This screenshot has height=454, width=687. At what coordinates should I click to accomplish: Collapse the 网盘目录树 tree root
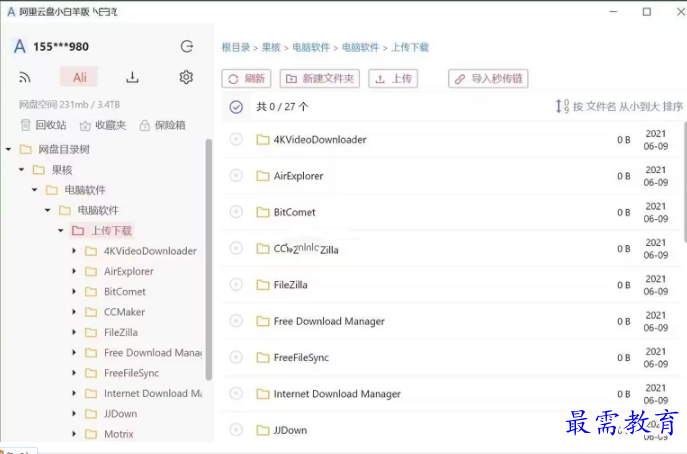point(8,149)
